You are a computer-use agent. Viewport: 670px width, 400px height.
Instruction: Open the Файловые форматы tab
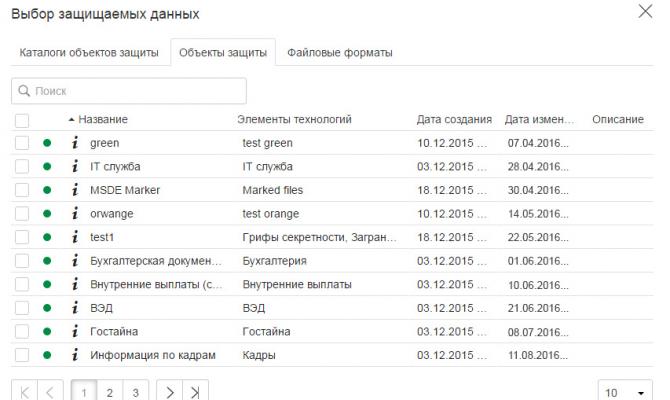(339, 53)
